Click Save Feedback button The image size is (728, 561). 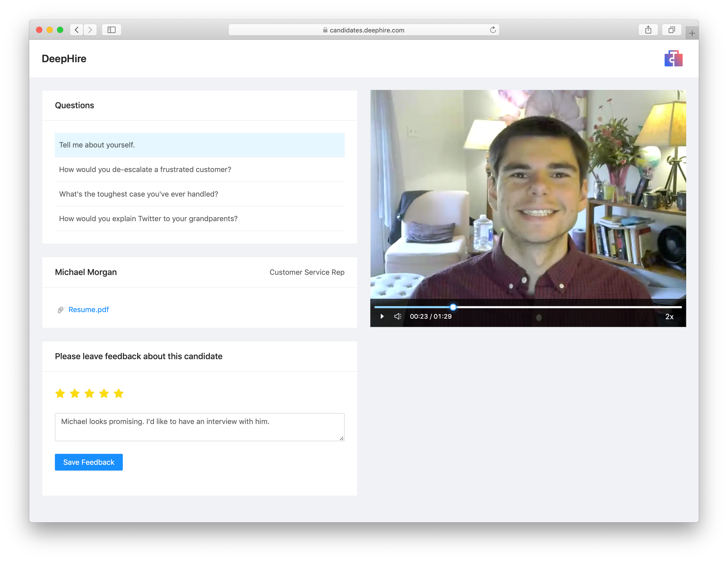pos(89,462)
